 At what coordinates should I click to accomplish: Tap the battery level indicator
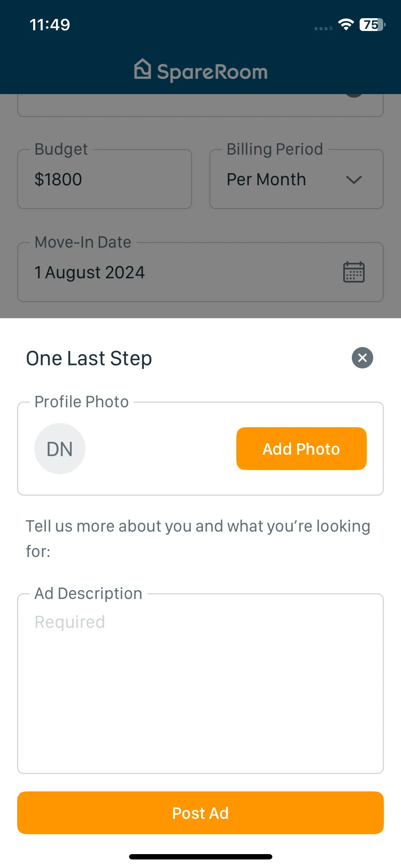372,25
